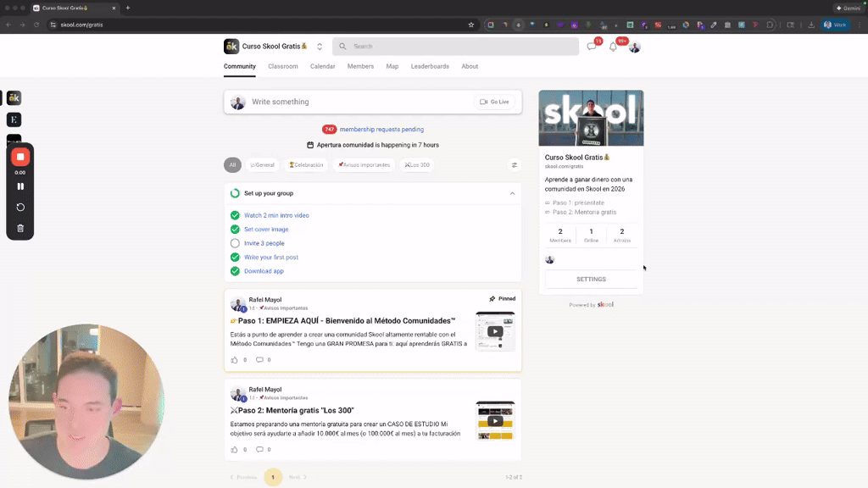The height and width of the screenshot is (488, 868).
Task: Go to the Leaderboards tab
Action: [430, 66]
